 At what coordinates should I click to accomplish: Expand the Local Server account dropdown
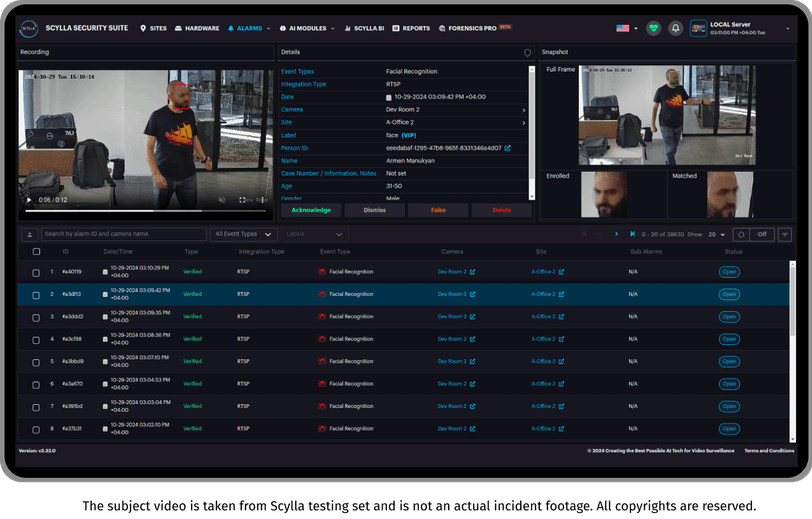coord(788,28)
